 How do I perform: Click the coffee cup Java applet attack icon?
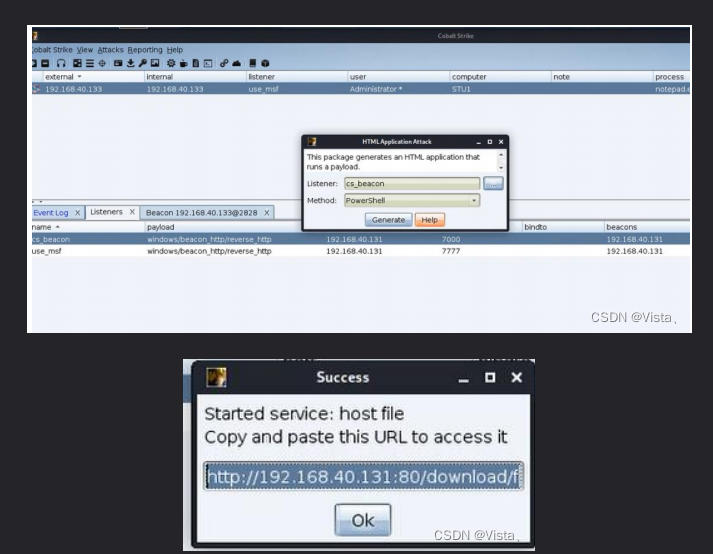(183, 63)
